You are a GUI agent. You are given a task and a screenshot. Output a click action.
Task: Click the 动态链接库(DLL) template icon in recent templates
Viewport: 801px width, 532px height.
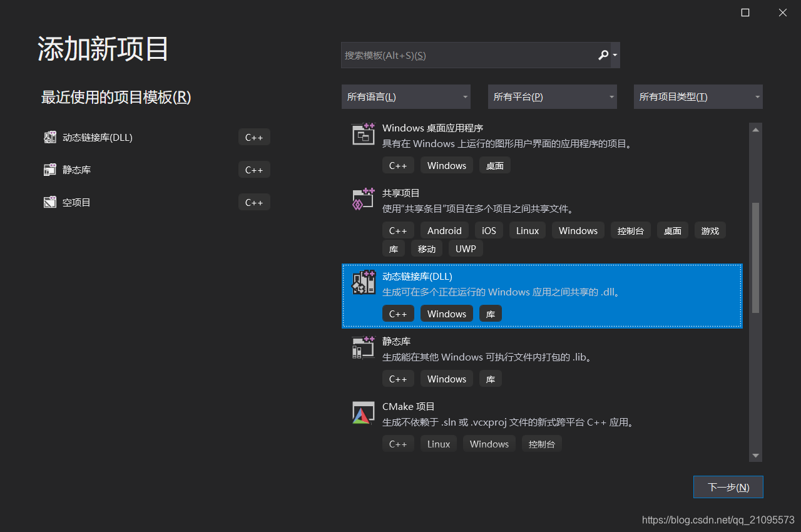[x=49, y=136]
